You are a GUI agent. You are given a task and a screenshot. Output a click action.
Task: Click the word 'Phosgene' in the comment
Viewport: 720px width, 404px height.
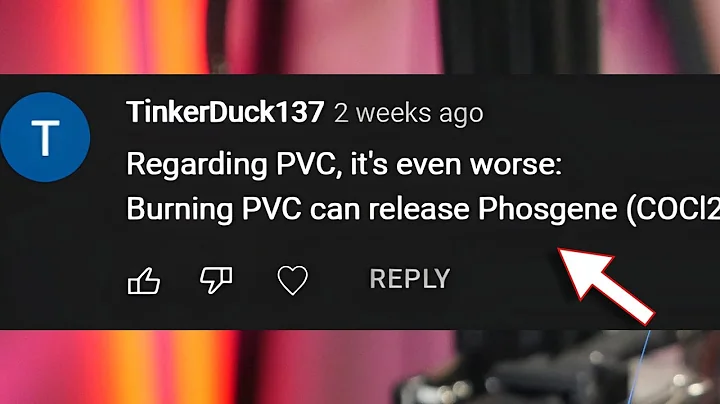coord(547,209)
